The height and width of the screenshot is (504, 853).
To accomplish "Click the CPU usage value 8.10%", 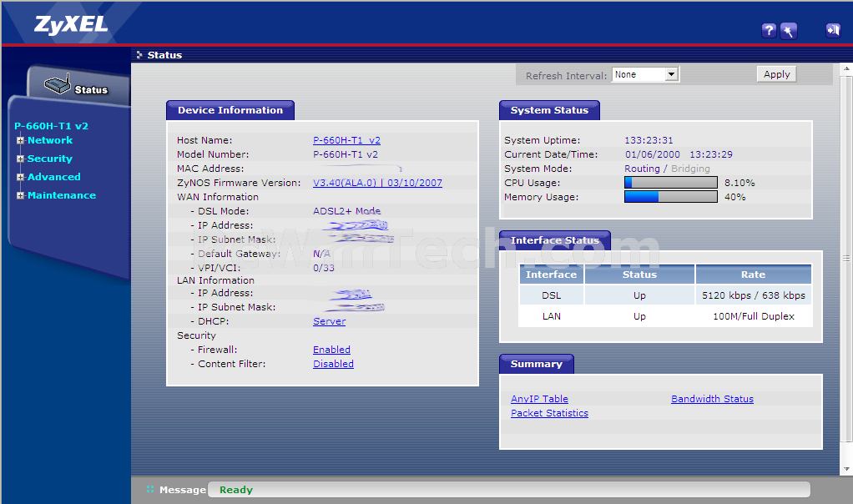I will point(739,183).
